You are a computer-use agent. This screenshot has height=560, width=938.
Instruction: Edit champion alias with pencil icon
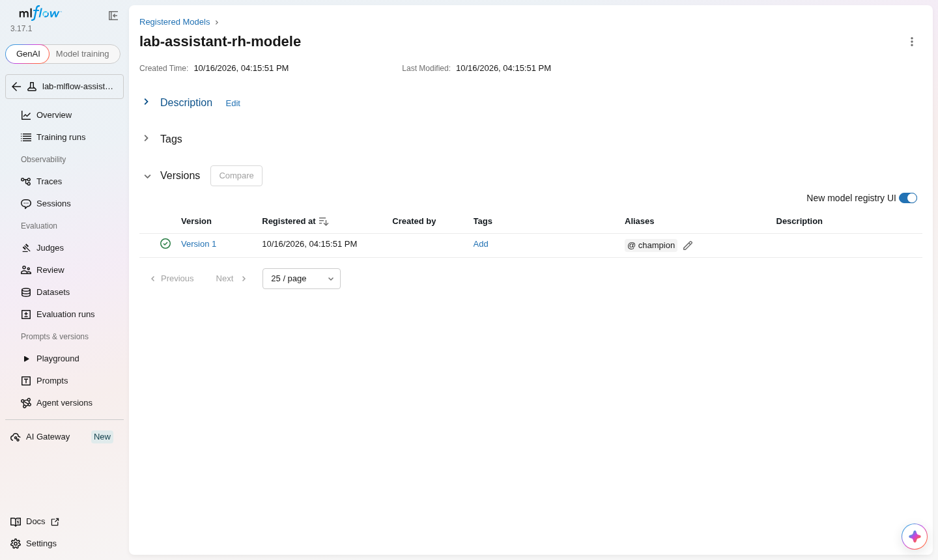(688, 245)
